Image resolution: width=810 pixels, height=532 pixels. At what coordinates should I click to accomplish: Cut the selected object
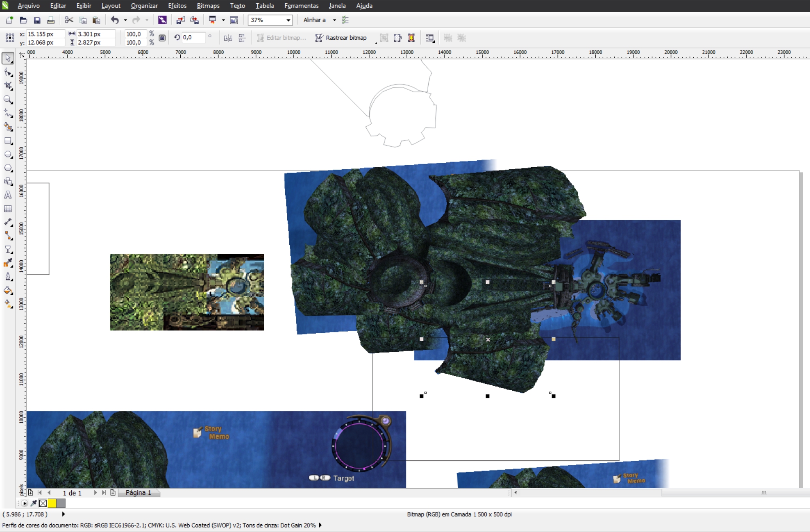coord(69,20)
